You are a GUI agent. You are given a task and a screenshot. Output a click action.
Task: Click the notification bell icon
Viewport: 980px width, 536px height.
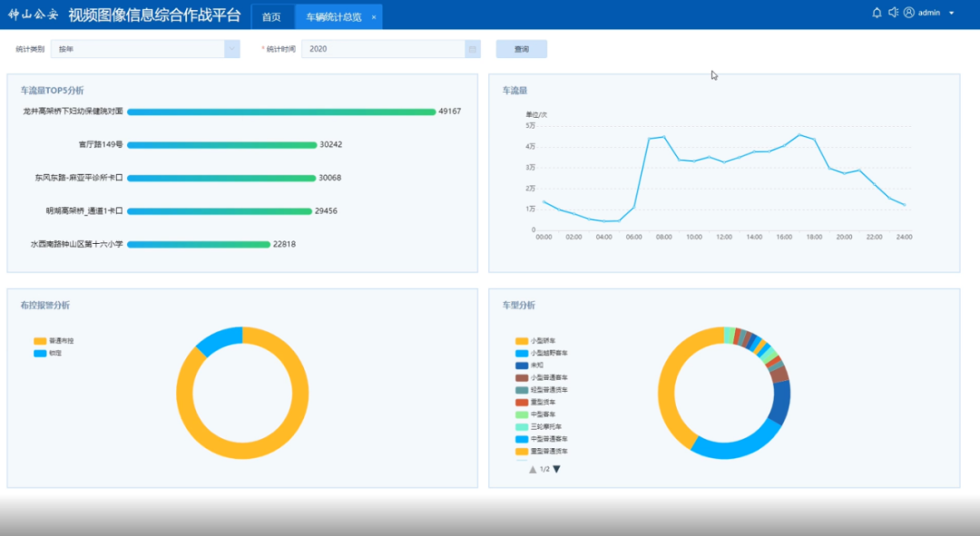pyautogui.click(x=877, y=13)
